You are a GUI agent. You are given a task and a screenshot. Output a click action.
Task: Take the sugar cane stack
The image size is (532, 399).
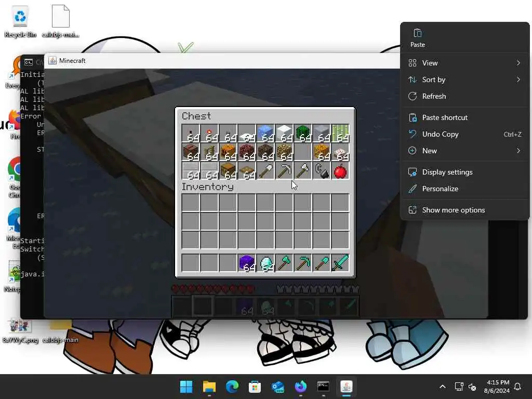pos(340,133)
